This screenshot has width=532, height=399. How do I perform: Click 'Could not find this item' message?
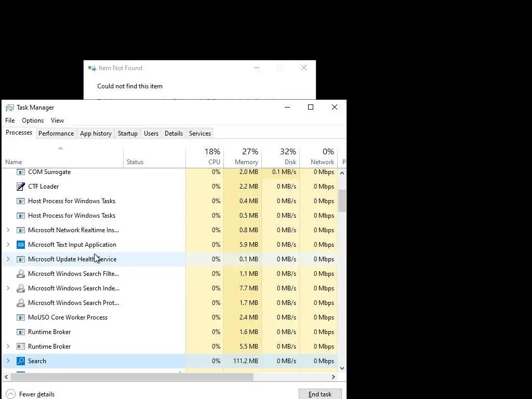pyautogui.click(x=130, y=86)
